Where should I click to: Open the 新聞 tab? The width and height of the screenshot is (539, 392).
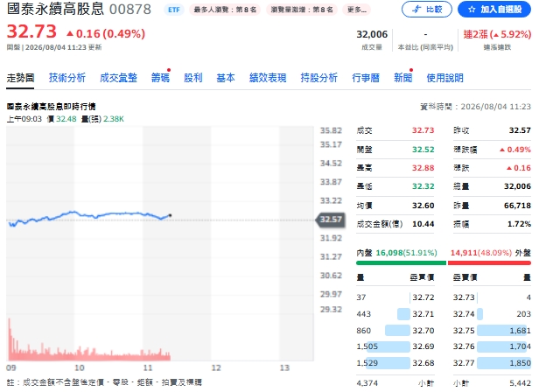pos(402,78)
